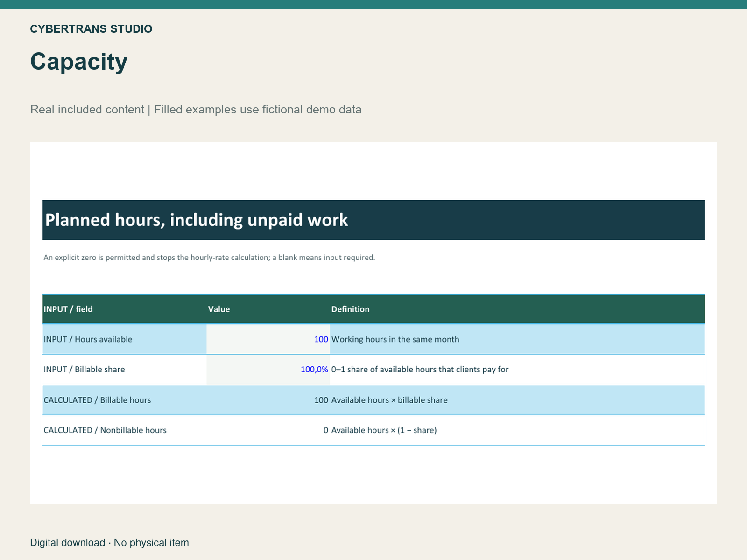The image size is (747, 560).
Task: Click 'Digital download · No physical item' footer
Action: point(110,543)
